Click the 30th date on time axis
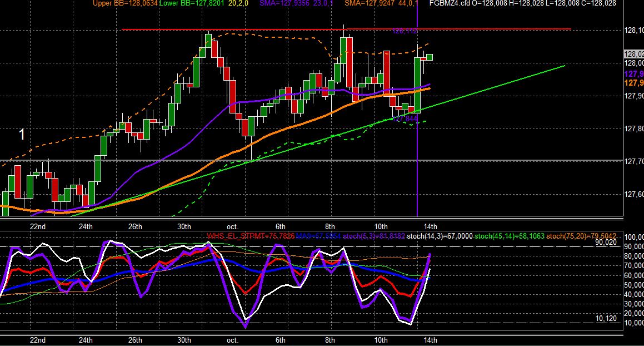 pos(184,226)
